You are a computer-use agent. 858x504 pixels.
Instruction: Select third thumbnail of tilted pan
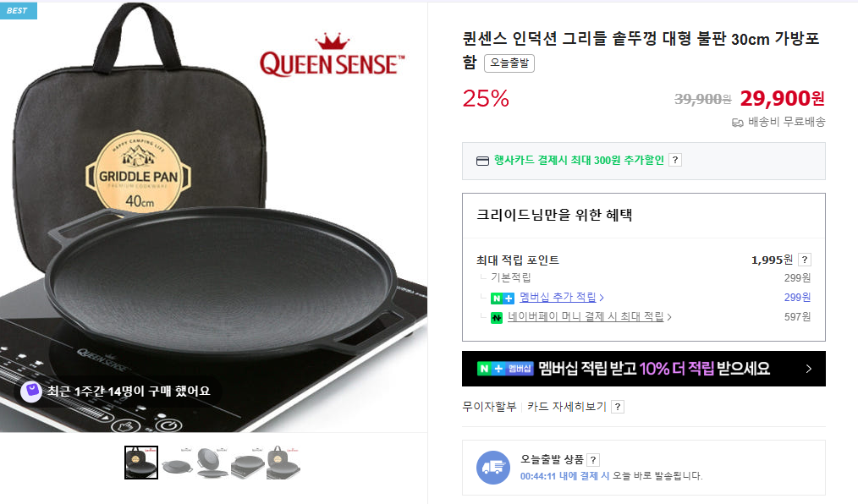coord(212,463)
